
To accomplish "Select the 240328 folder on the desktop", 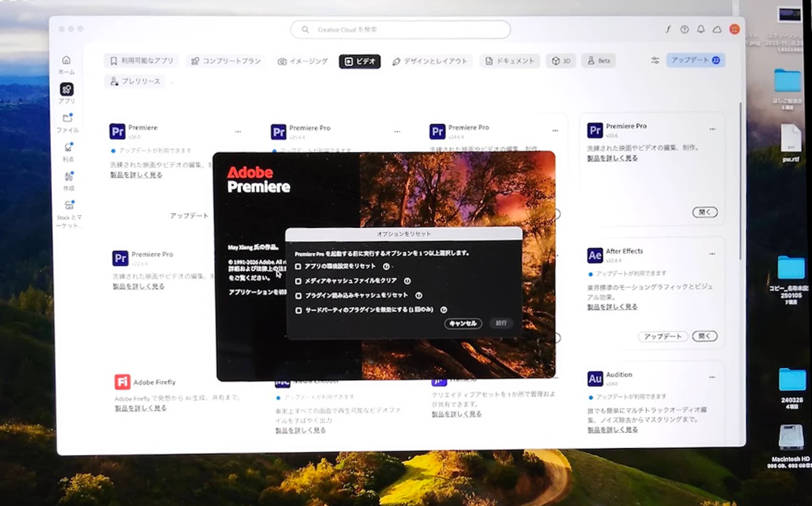I will (792, 388).
